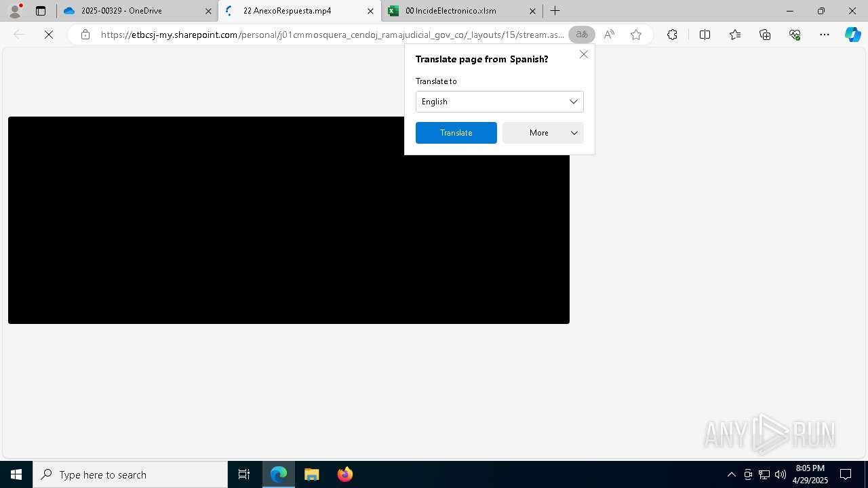The height and width of the screenshot is (488, 868).
Task: Open Settings and more menu
Action: (825, 35)
